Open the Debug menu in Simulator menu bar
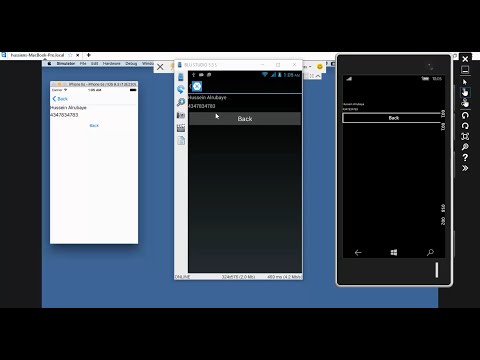 (131, 63)
